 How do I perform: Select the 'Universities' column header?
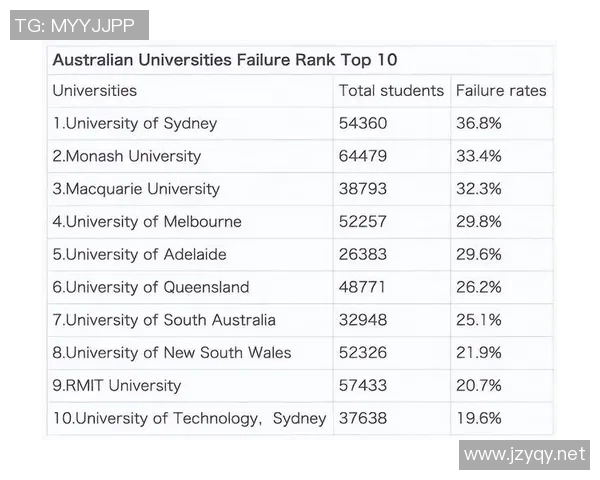click(95, 91)
